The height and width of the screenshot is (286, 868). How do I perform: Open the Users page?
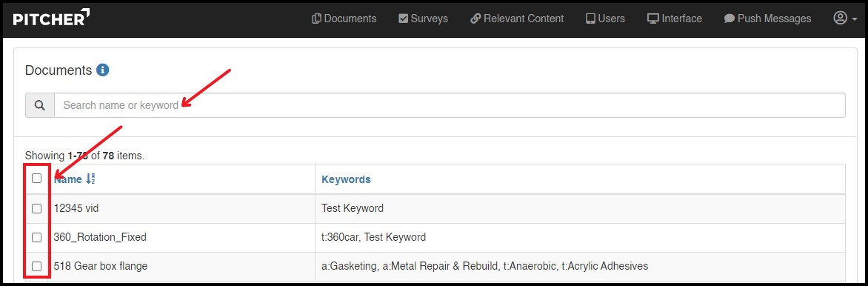[605, 19]
